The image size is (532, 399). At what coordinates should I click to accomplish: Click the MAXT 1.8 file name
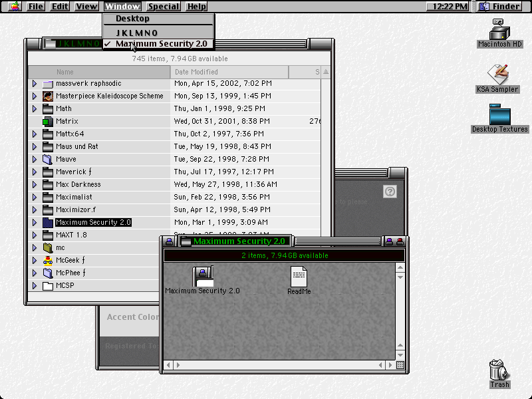pyautogui.click(x=71, y=235)
